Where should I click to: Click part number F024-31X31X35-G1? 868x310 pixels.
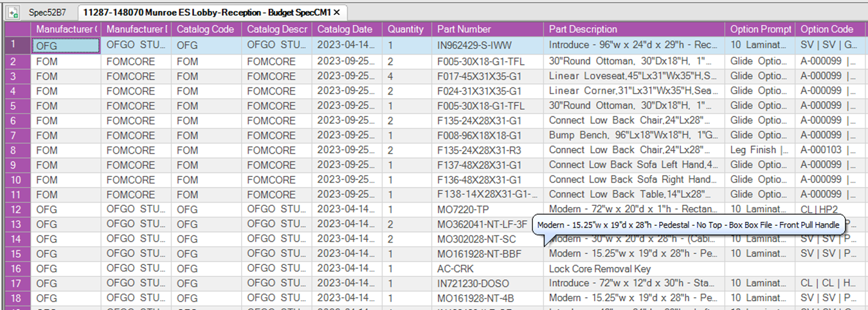click(x=487, y=91)
